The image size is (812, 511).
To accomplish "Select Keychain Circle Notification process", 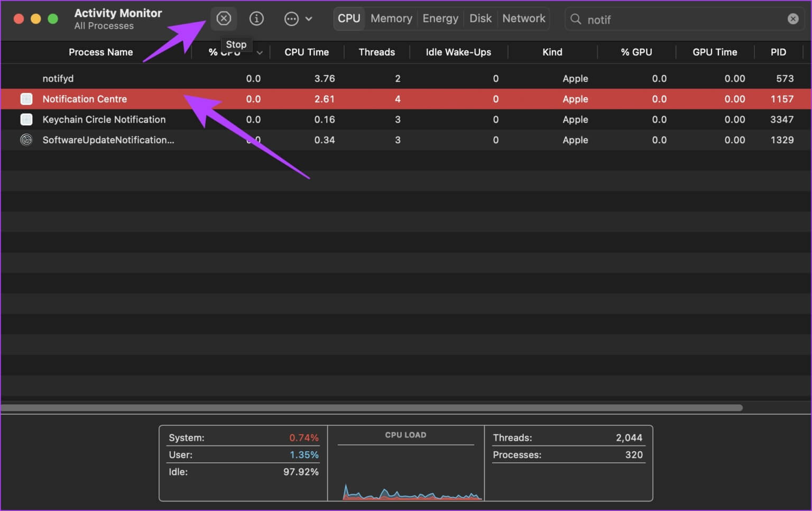I will tap(406, 120).
